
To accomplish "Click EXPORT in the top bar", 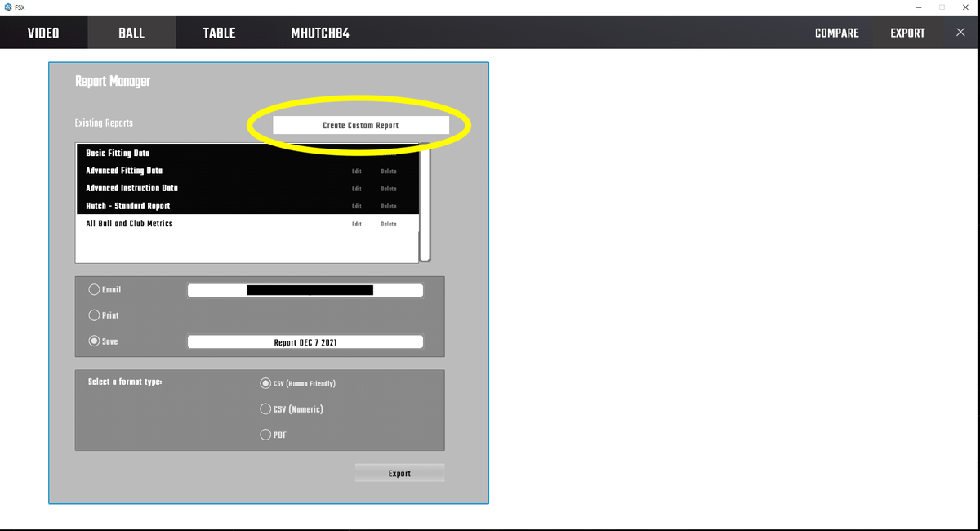I will coord(907,33).
